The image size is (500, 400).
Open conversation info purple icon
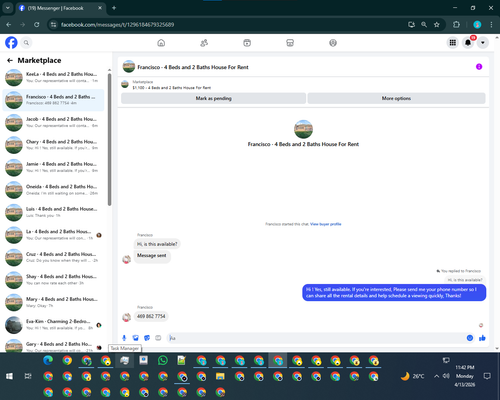[479, 67]
